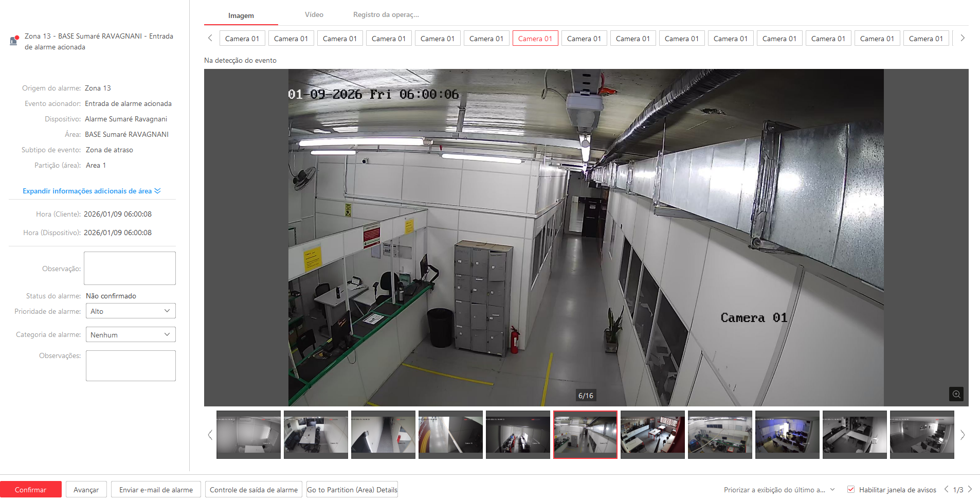Go to next thumbnails with right arrow
Screen dimensions: 980x499
(x=963, y=435)
